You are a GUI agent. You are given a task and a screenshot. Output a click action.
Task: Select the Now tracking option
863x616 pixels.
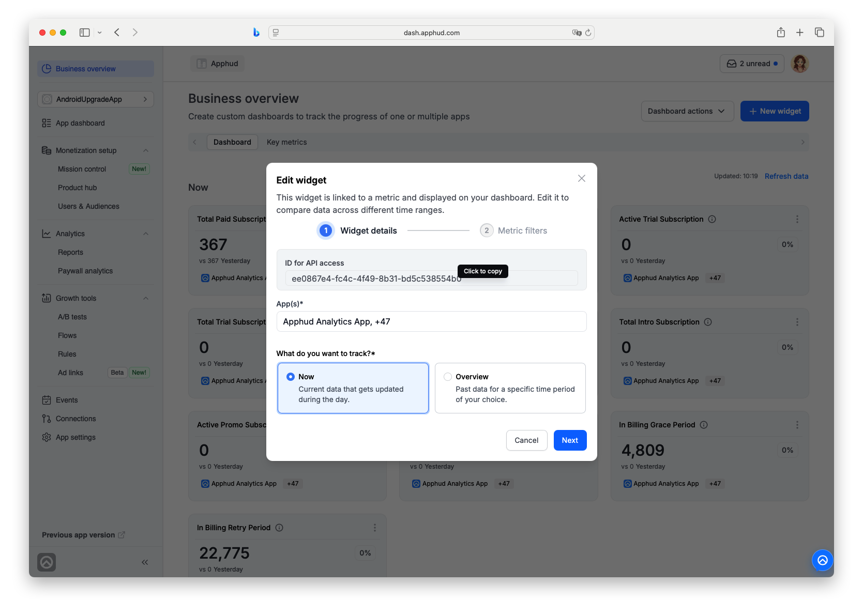click(353, 388)
